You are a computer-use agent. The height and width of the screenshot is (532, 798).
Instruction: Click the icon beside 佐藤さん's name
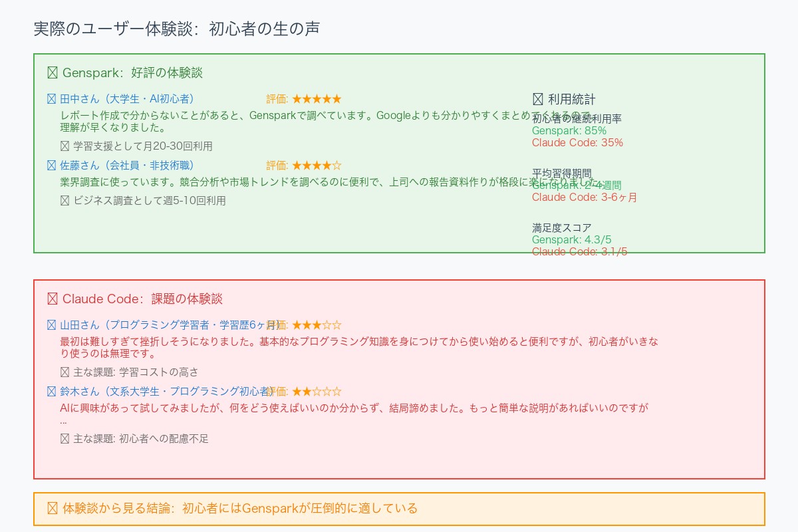pos(52,166)
